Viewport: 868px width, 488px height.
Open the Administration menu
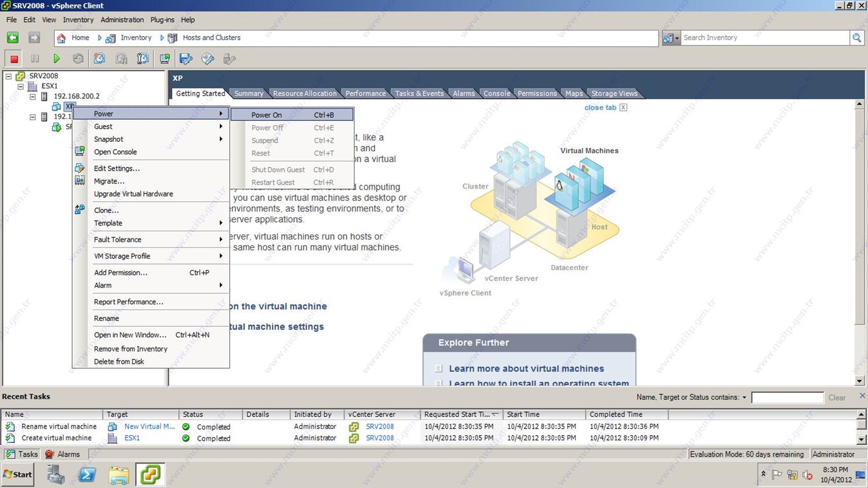(122, 20)
